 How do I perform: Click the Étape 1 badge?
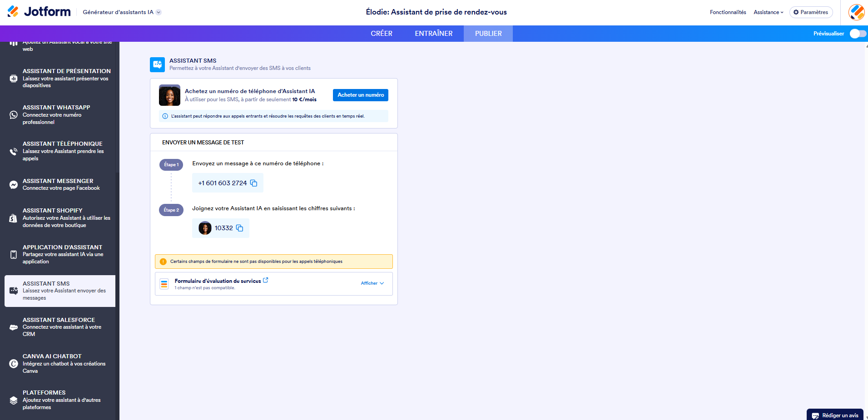[x=171, y=164]
